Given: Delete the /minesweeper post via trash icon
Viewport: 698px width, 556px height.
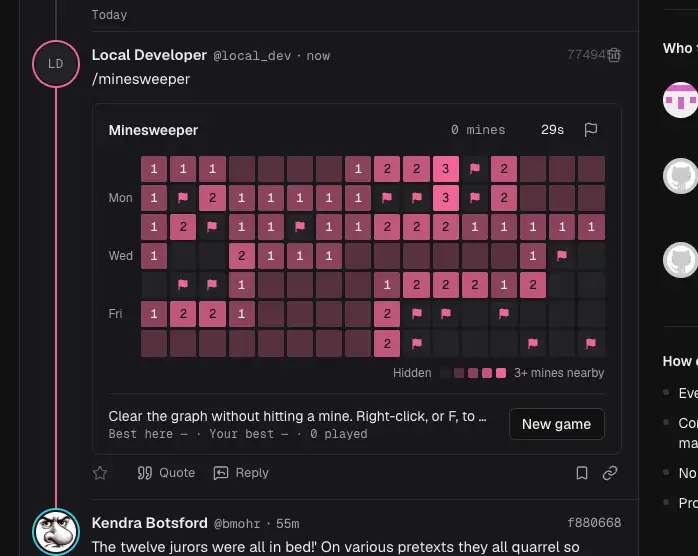Looking at the screenshot, I should point(614,55).
